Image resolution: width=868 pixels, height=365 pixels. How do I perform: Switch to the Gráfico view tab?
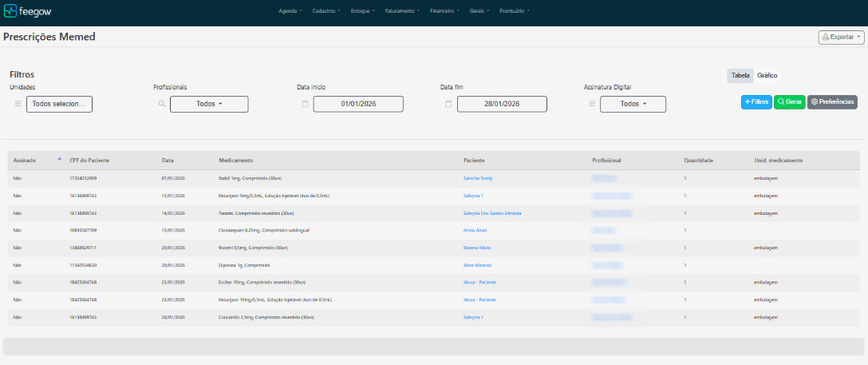point(767,76)
